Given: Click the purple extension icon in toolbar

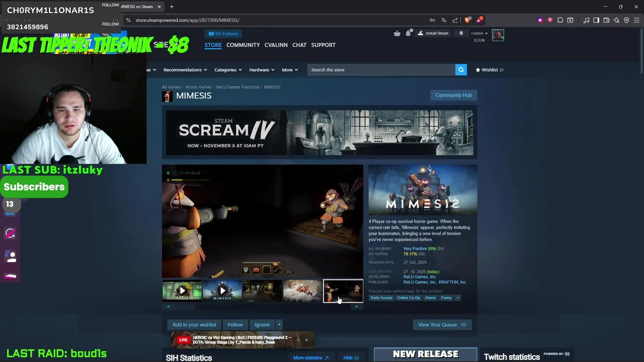Looking at the screenshot, I should [x=540, y=20].
